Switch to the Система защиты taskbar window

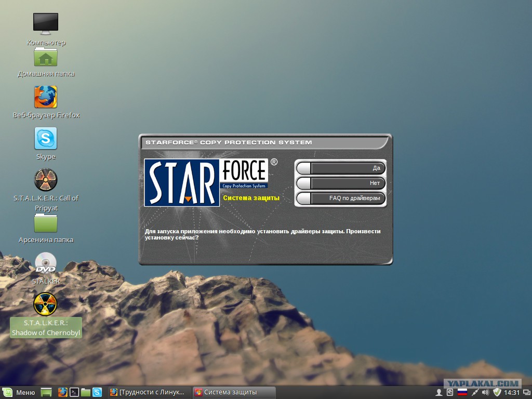234,393
